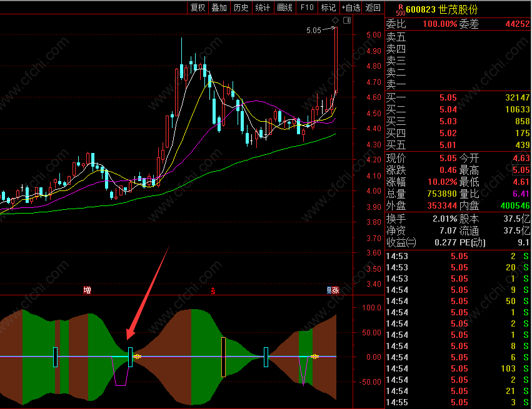532x409 pixels.
Task: Click the 财 marker near chart end
Action: pyautogui.click(x=329, y=290)
